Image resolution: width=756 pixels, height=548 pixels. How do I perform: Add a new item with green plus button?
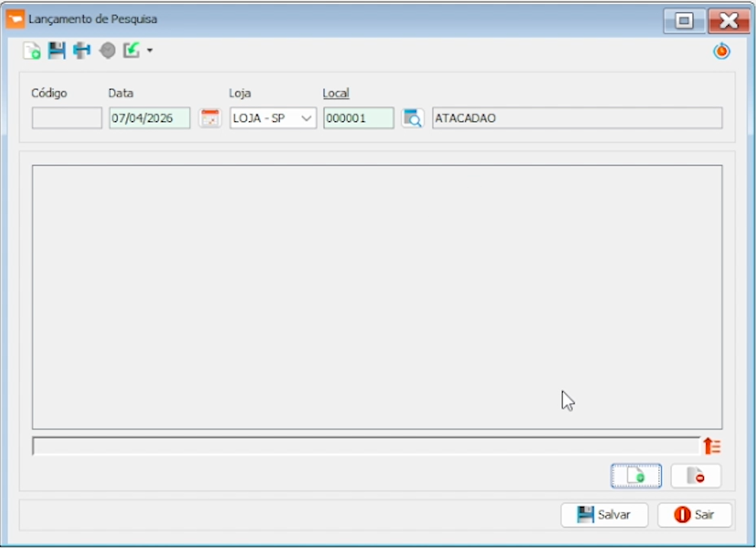click(x=636, y=476)
